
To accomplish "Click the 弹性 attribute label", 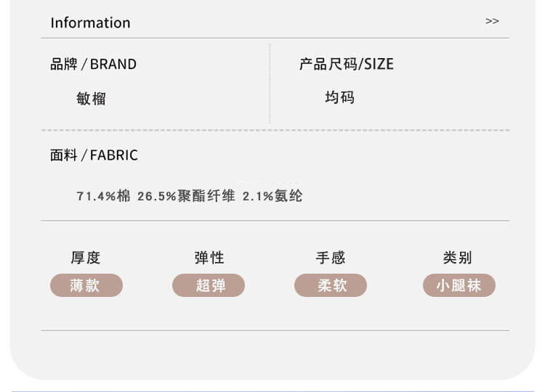I will click(209, 258).
